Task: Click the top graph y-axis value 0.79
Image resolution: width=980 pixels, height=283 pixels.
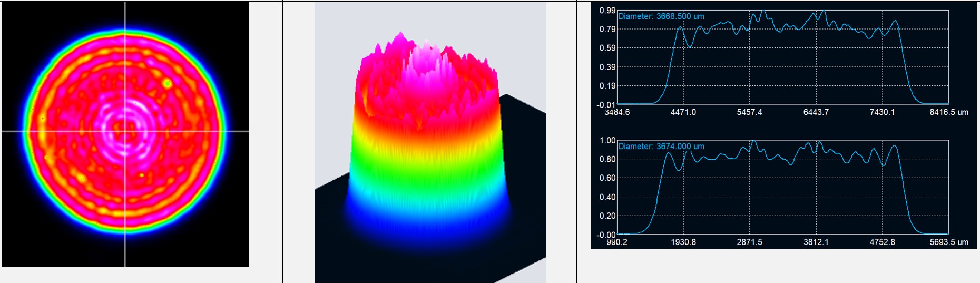Action: pyautogui.click(x=607, y=29)
